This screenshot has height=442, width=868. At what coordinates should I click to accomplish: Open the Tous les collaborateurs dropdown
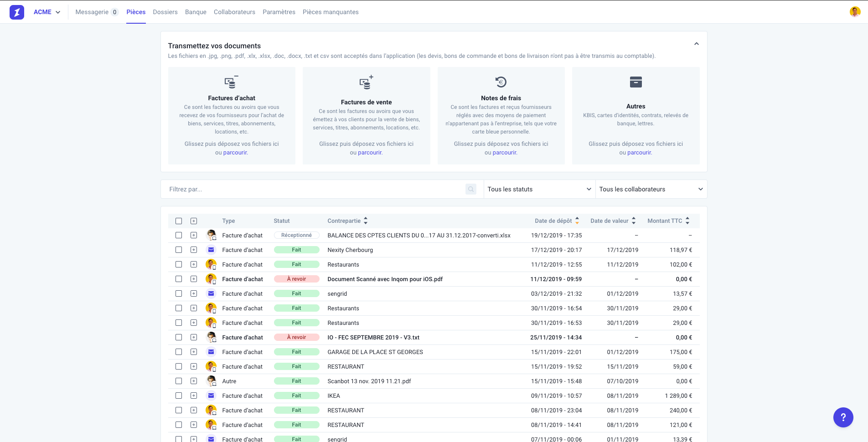click(x=651, y=189)
